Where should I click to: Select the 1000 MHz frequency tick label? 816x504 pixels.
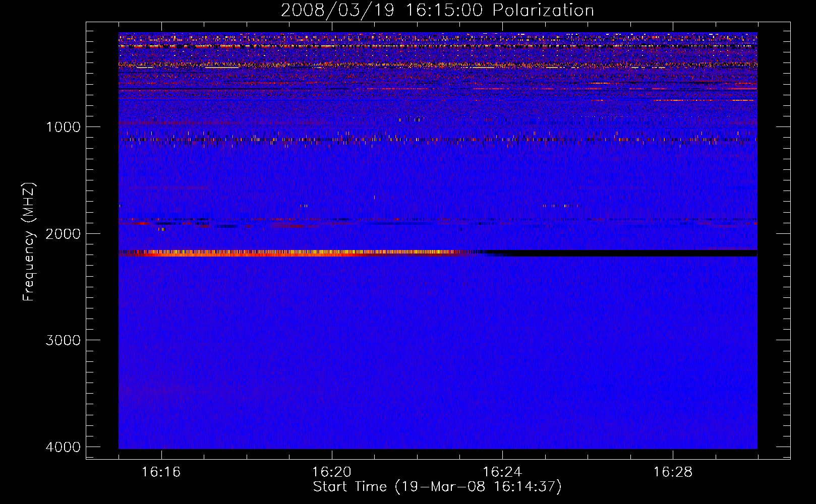63,127
